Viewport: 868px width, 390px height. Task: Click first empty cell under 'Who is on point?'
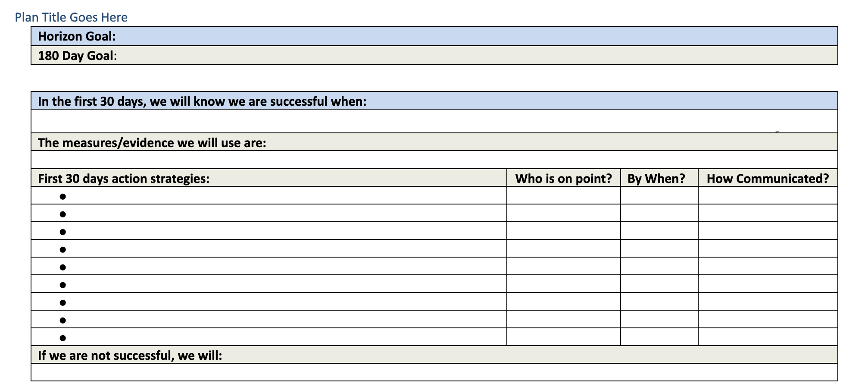click(x=563, y=195)
